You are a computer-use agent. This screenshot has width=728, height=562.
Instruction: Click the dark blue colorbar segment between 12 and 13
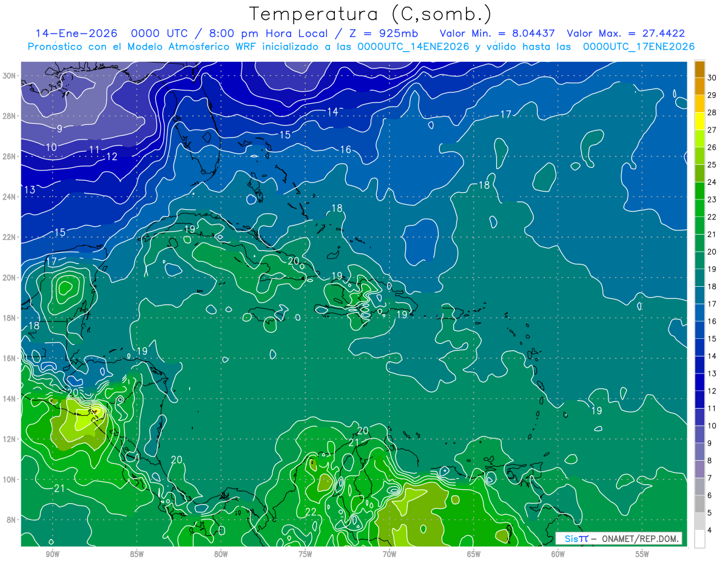click(699, 383)
